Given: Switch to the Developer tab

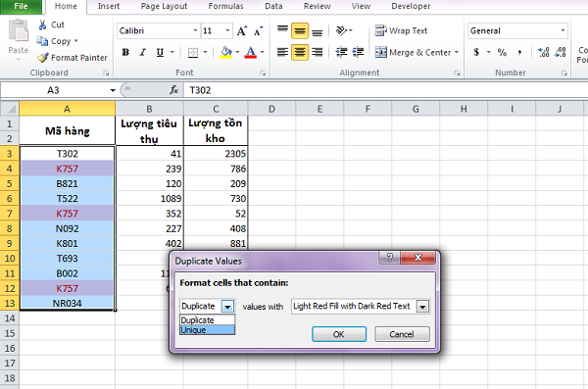Looking at the screenshot, I should (411, 7).
